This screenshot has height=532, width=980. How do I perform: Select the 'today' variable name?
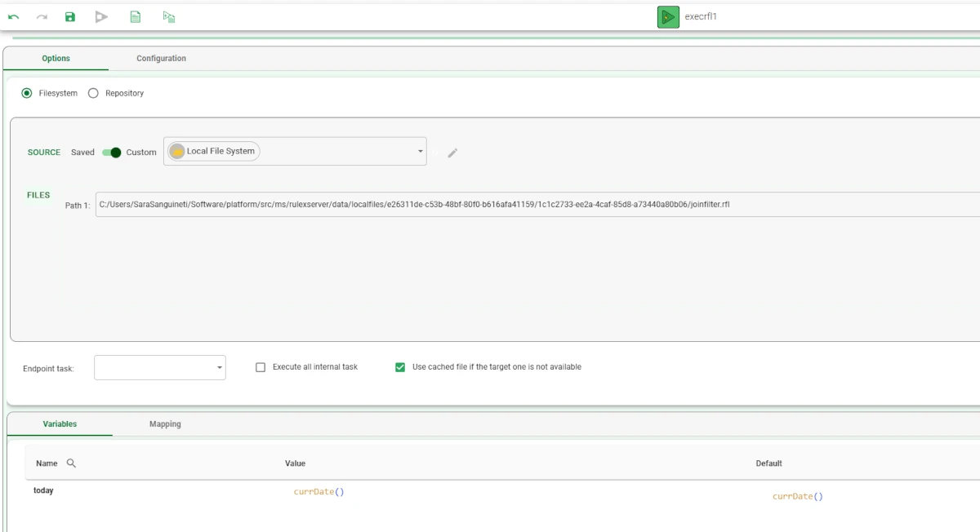click(x=43, y=490)
